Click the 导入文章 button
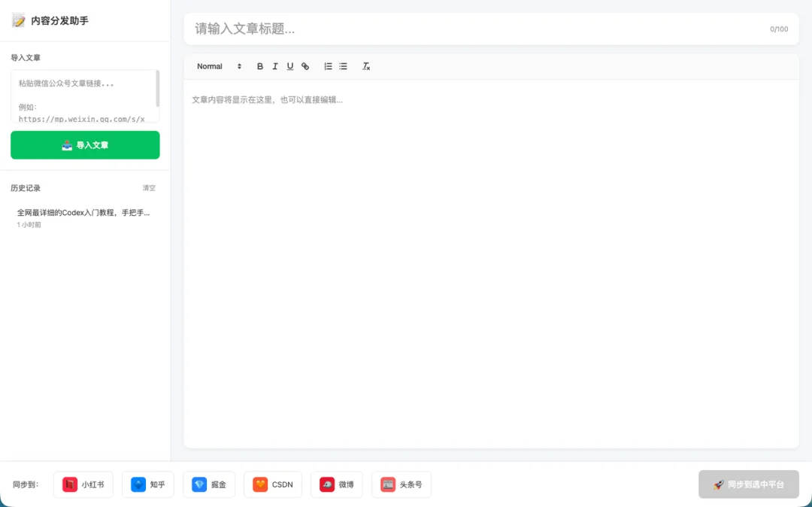The image size is (812, 507). point(84,144)
